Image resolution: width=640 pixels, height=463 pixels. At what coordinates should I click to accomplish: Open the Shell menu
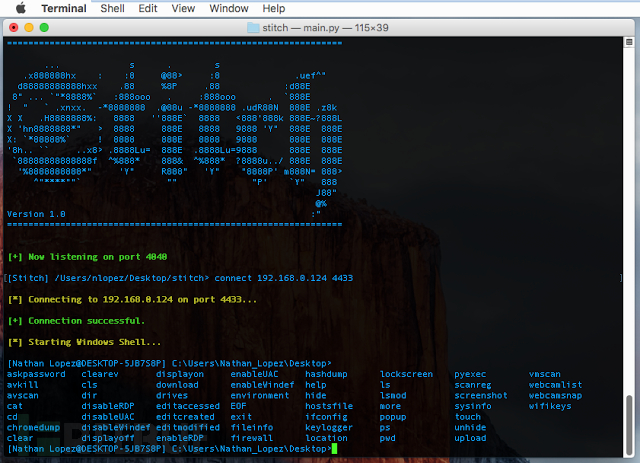(x=112, y=8)
